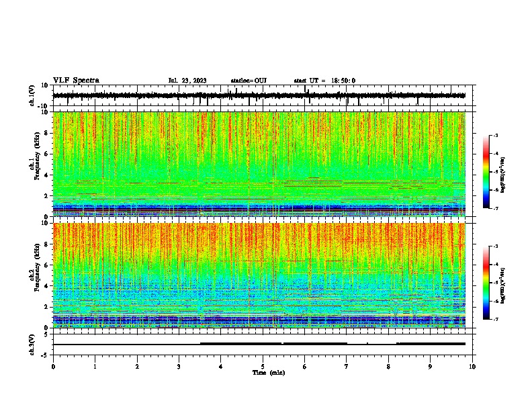The width and height of the screenshot is (532, 411).
Task: Click the '4' kHz tick on ch.2 spectrogram
Action: [x=46, y=286]
